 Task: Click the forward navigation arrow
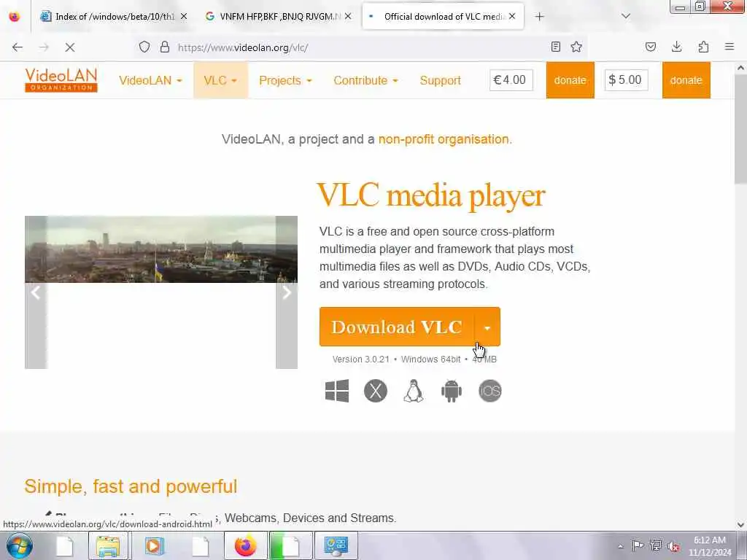[x=44, y=47]
